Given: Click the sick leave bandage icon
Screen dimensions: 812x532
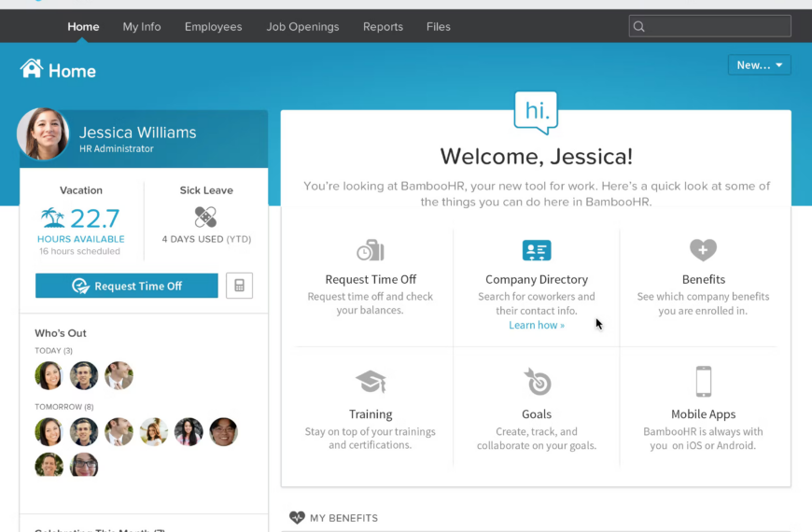Looking at the screenshot, I should point(205,217).
